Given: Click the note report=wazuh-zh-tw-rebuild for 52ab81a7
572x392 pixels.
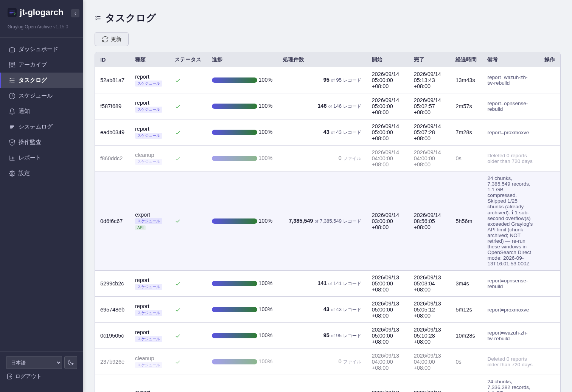Looking at the screenshot, I should point(507,80).
